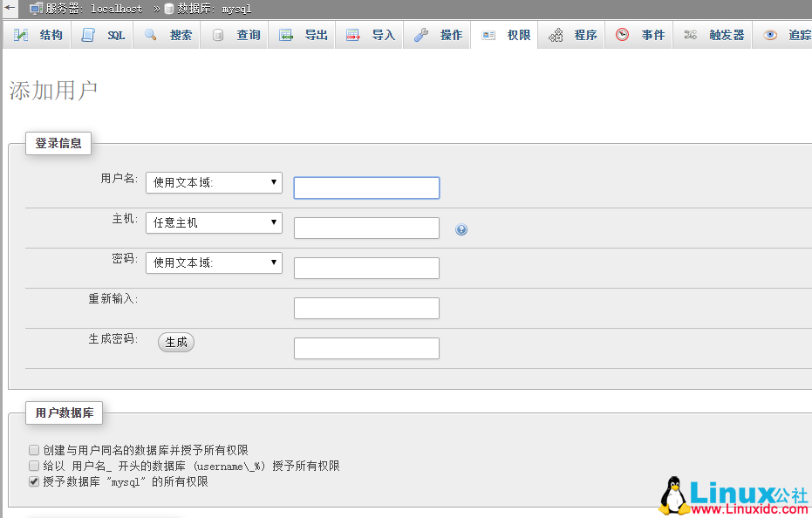Click the 搜索 magnifier icon
The width and height of the screenshot is (812, 518).
[151, 36]
